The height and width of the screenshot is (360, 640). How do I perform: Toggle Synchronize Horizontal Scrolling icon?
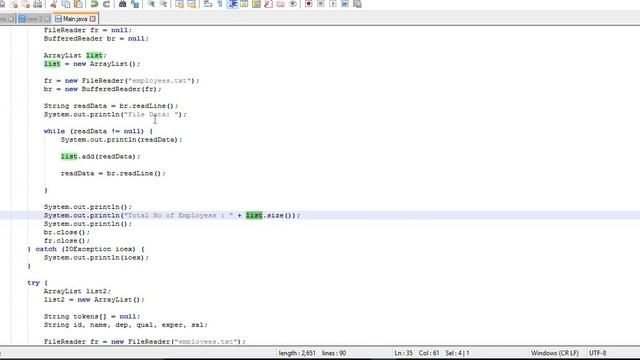pos(191,4)
